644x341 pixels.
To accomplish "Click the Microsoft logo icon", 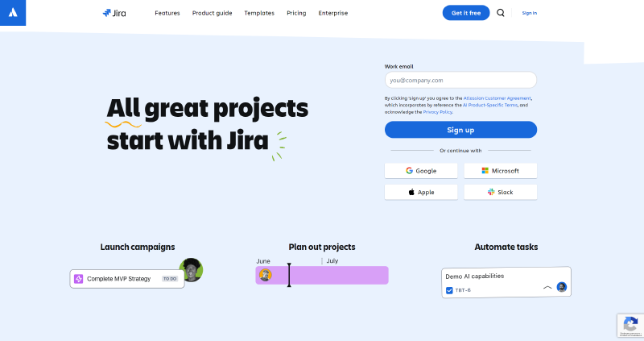I will pos(485,170).
